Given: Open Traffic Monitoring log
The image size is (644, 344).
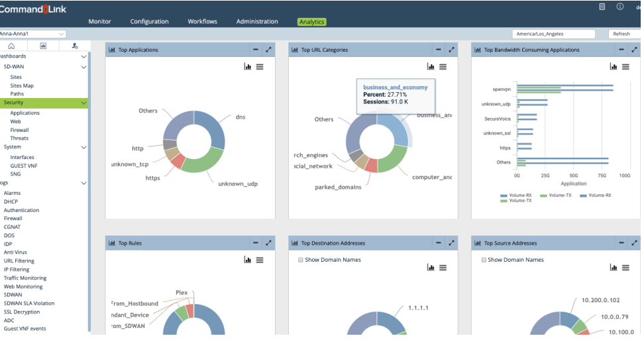Looking at the screenshot, I should 25,278.
